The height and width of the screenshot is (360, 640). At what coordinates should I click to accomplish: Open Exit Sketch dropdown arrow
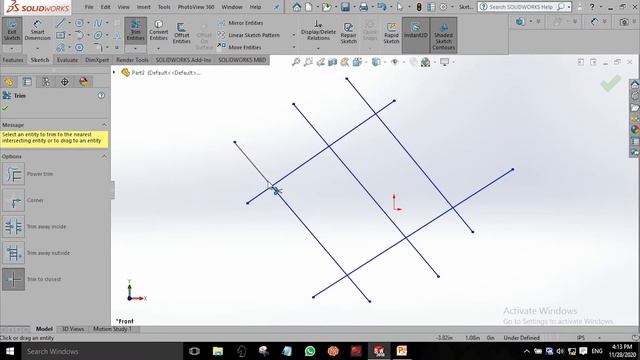[x=12, y=49]
